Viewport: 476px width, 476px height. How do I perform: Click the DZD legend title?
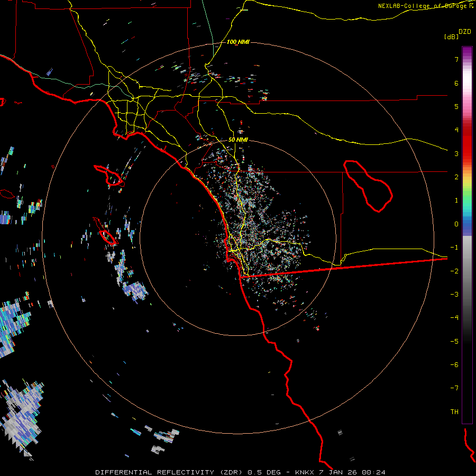point(465,32)
